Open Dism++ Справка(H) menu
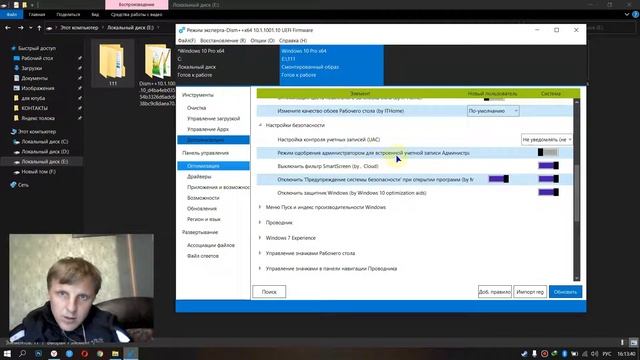The image size is (640, 360). click(x=293, y=41)
